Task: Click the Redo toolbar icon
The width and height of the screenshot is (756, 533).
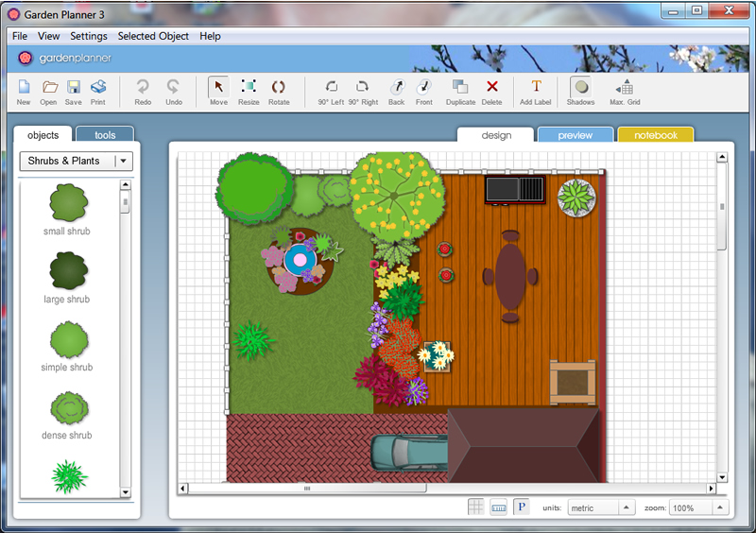Action: [143, 92]
